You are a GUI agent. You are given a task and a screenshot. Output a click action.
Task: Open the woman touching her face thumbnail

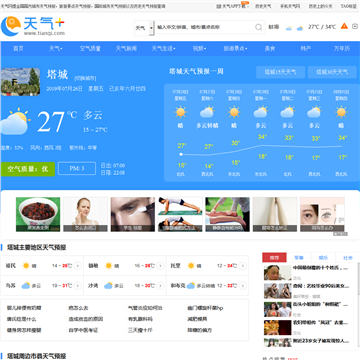85,214
